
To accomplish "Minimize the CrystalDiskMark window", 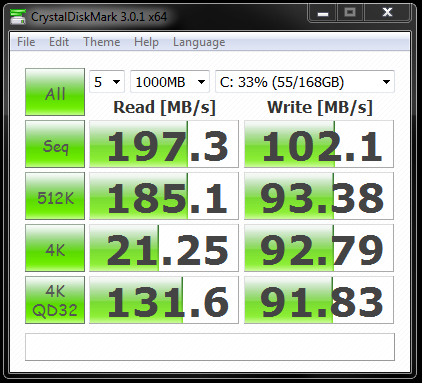I will coord(323,13).
